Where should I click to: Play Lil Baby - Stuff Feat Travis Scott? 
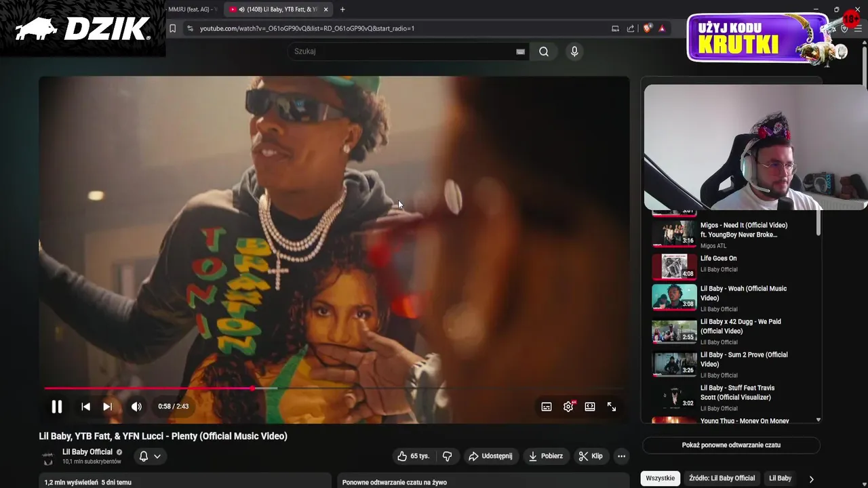(x=737, y=392)
